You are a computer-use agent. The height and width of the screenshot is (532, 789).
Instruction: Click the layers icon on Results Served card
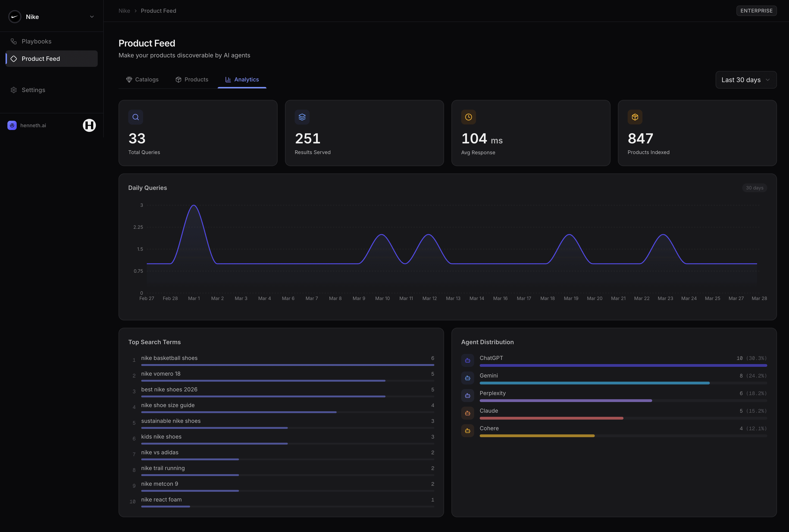(x=302, y=117)
